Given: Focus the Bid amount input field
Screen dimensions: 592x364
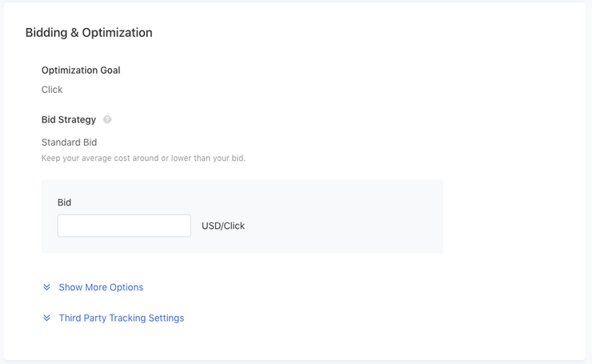Looking at the screenshot, I should point(124,226).
